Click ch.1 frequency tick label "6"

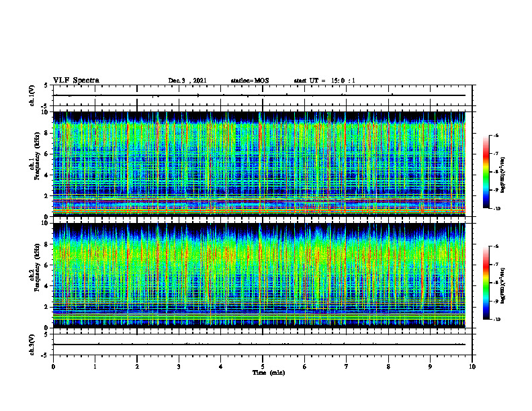tap(46, 154)
